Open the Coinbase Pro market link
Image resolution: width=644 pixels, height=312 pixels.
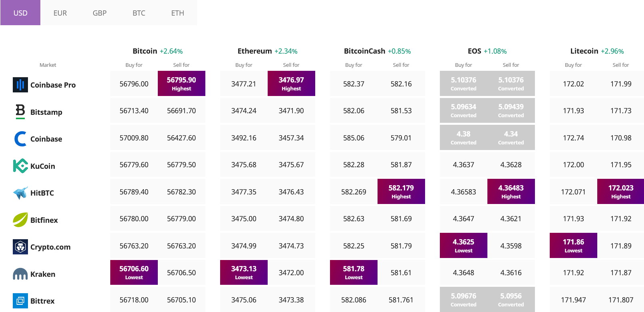tap(53, 85)
